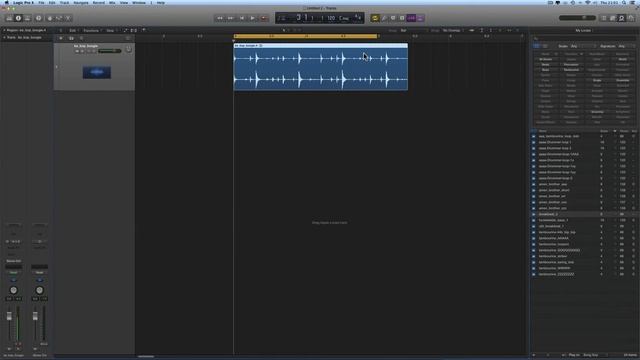Click the Duplicate Track button
Viewport: 640px width, 360px height.
pyautogui.click(x=71, y=38)
